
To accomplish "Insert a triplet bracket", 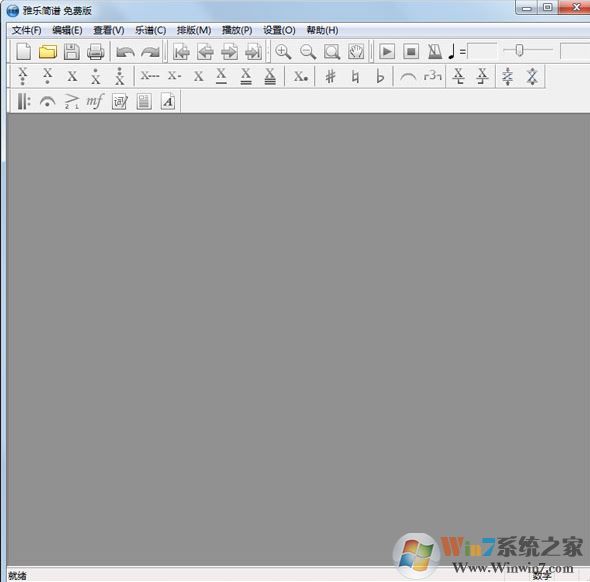I will tap(432, 76).
